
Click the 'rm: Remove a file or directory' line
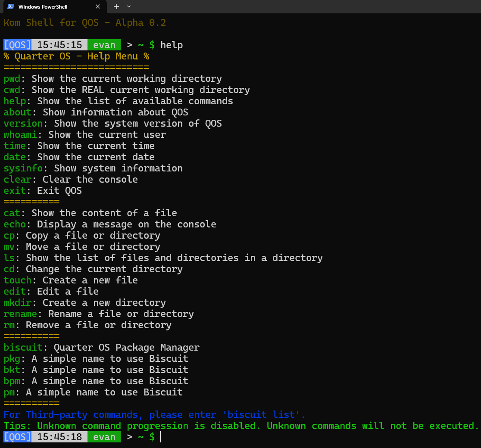point(87,325)
